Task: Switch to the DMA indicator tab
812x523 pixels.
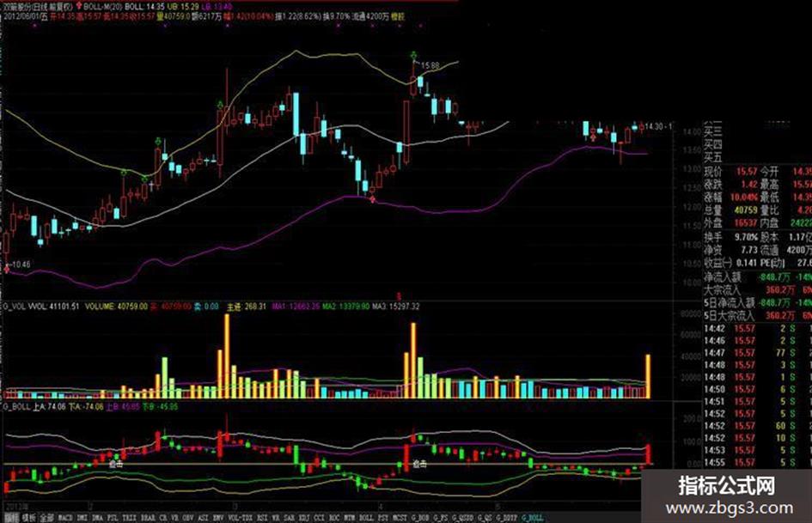Action: pyautogui.click(x=97, y=517)
